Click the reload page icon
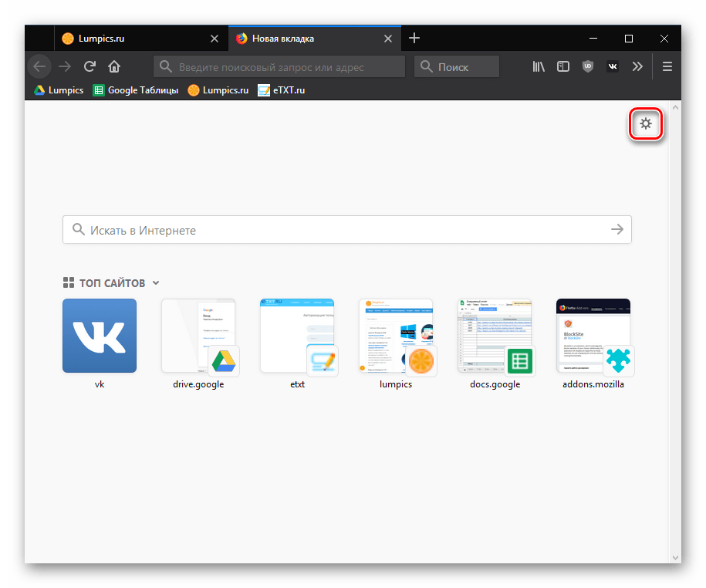This screenshot has width=706, height=588. (x=90, y=66)
